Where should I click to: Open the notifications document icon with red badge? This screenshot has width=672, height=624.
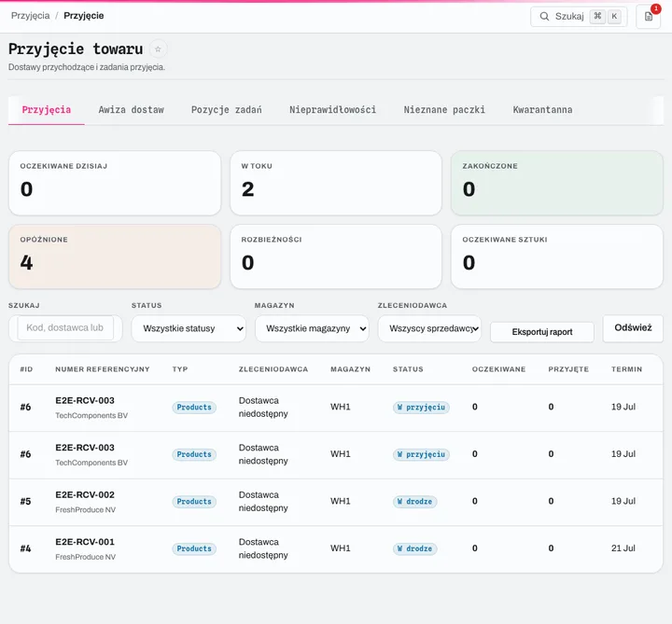coord(648,17)
